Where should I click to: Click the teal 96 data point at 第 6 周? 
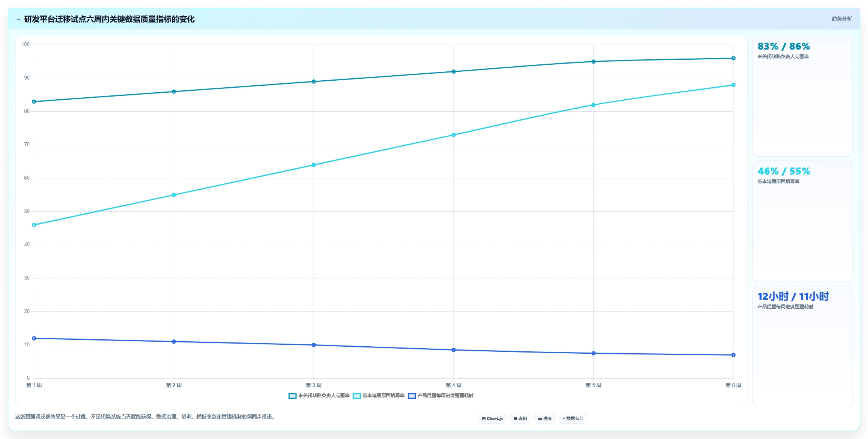pos(734,58)
